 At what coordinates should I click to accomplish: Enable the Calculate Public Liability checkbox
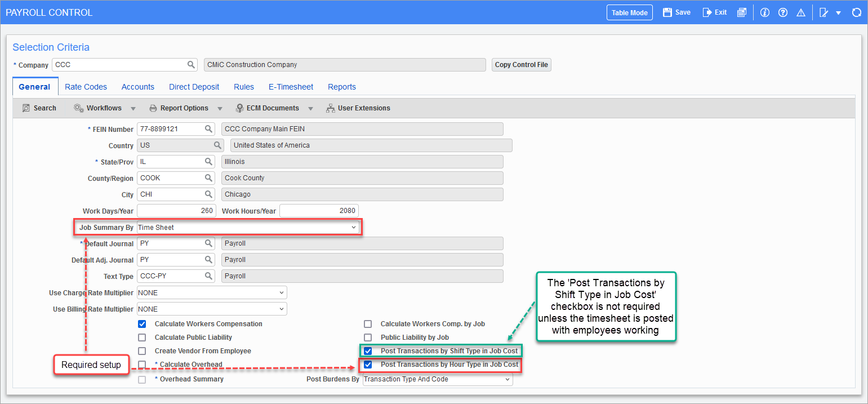tap(142, 337)
